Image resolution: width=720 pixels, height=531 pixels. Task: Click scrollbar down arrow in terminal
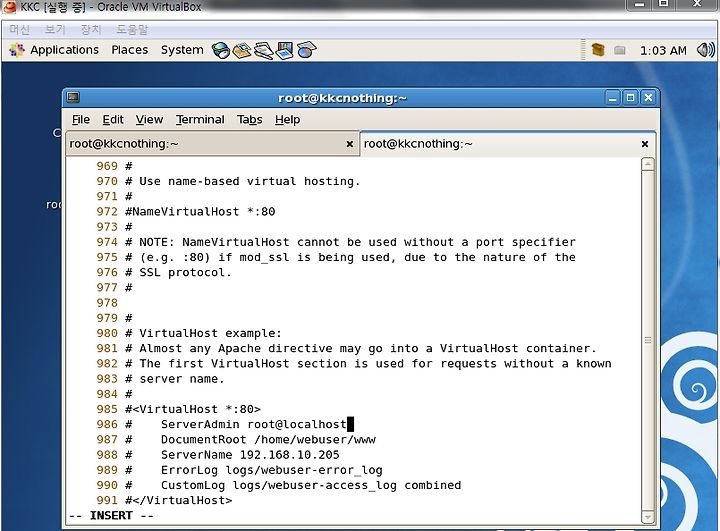[647, 517]
